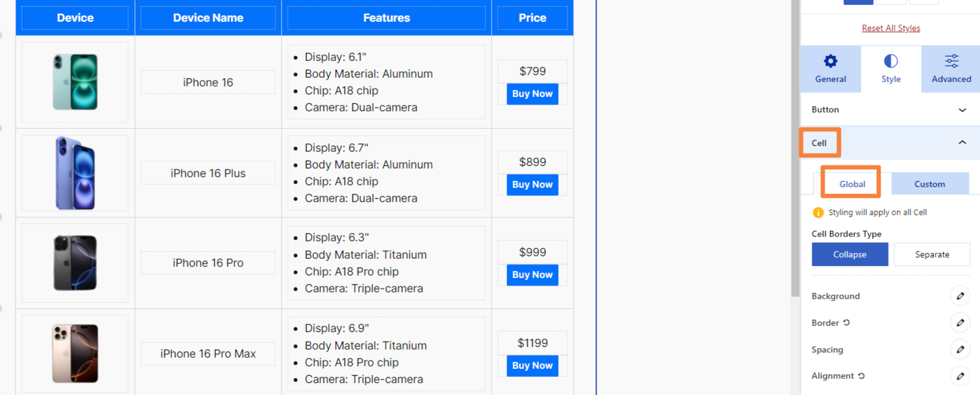980x395 pixels.
Task: Click the Features column header
Action: (x=387, y=18)
